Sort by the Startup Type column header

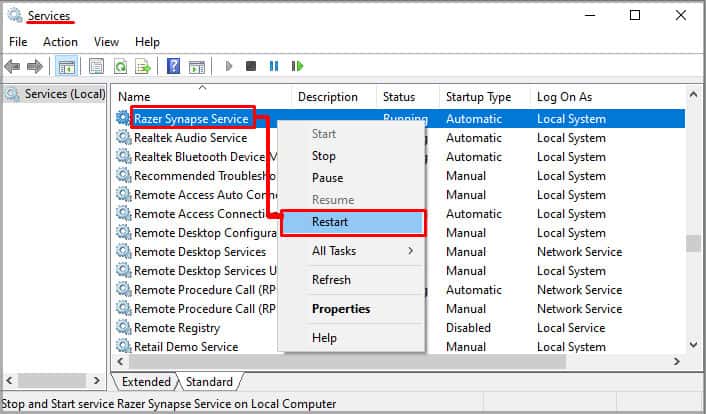[x=484, y=97]
